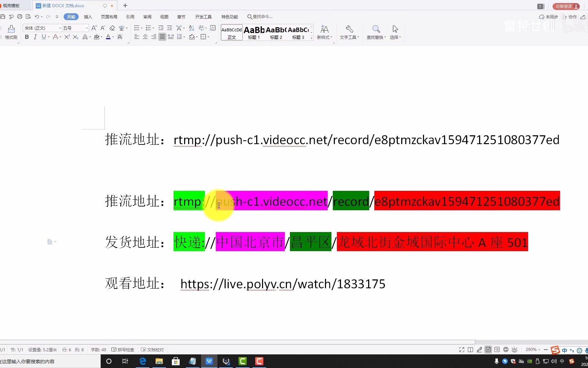Switch to full screen view in status bar

click(462, 350)
